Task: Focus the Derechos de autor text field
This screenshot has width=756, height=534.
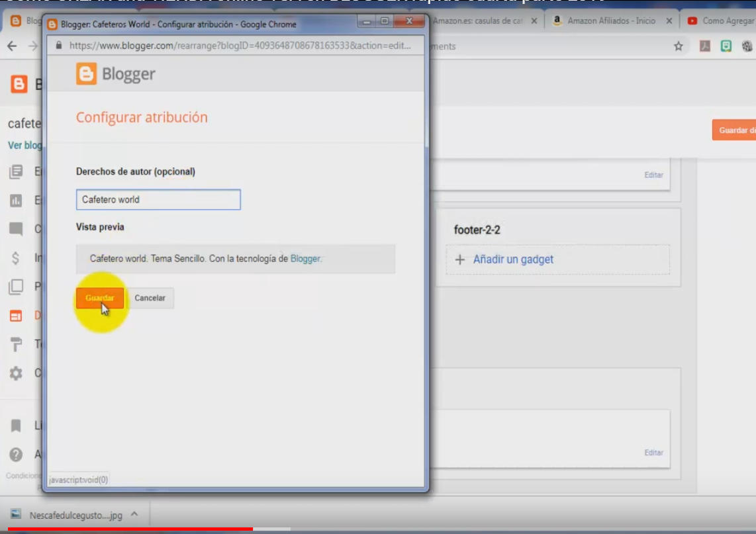Action: pyautogui.click(x=158, y=200)
